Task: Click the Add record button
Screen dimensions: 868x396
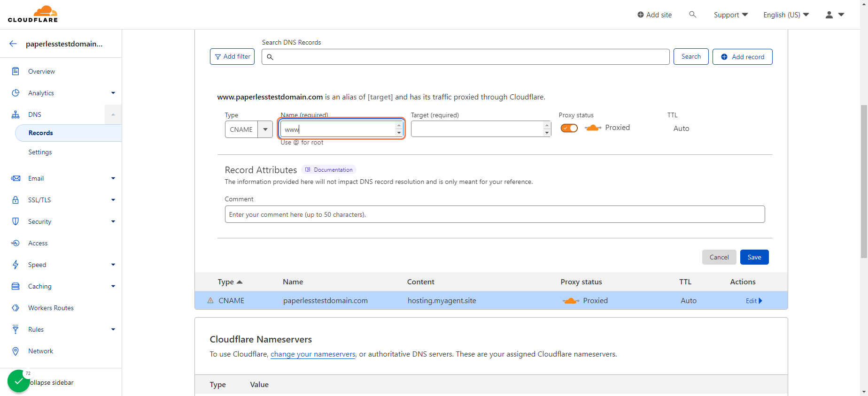Action: 743,57
